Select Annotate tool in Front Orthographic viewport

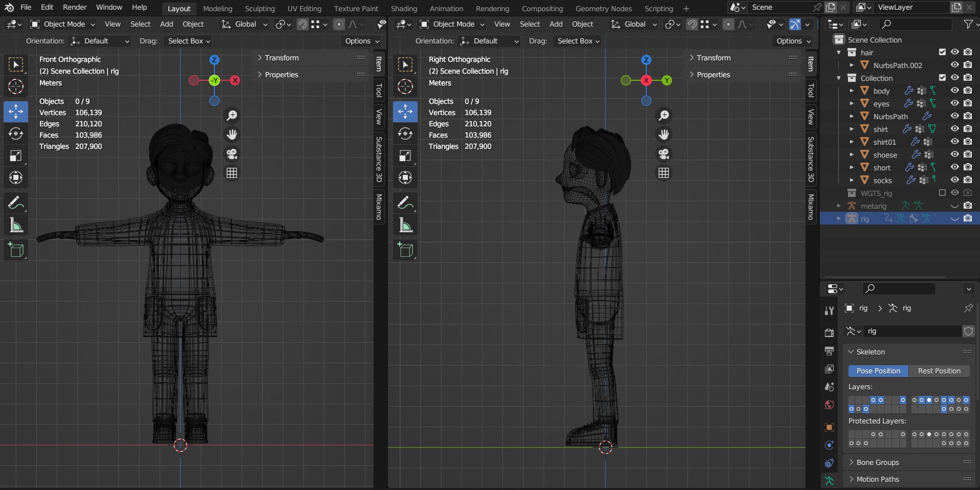(16, 203)
